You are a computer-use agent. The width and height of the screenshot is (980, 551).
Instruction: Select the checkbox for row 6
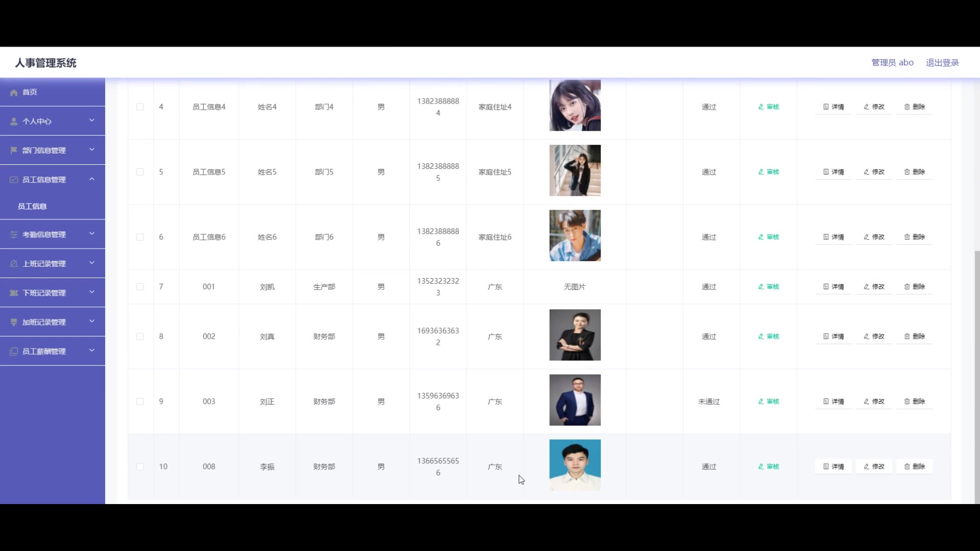click(140, 237)
